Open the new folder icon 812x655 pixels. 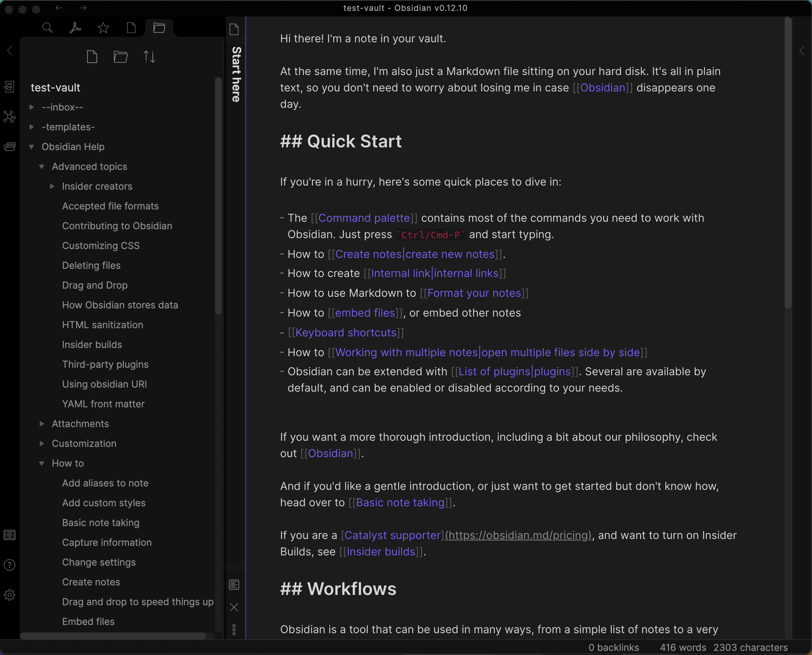pyautogui.click(x=120, y=57)
